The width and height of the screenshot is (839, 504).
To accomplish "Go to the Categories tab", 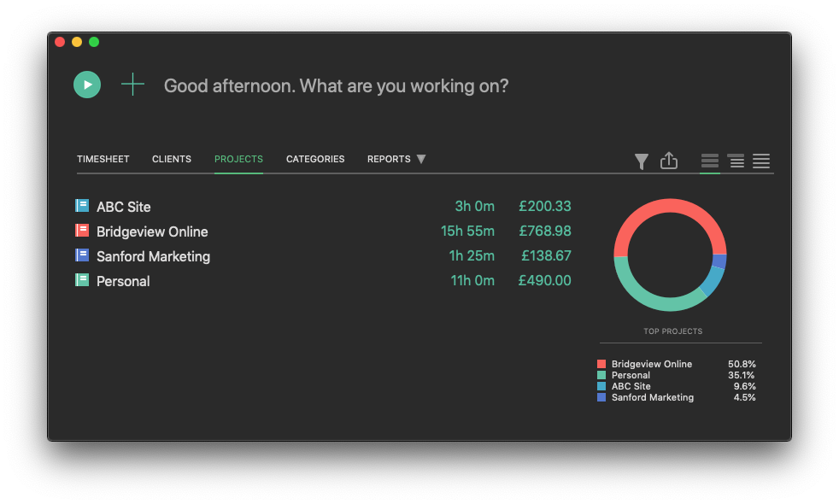I will (315, 159).
